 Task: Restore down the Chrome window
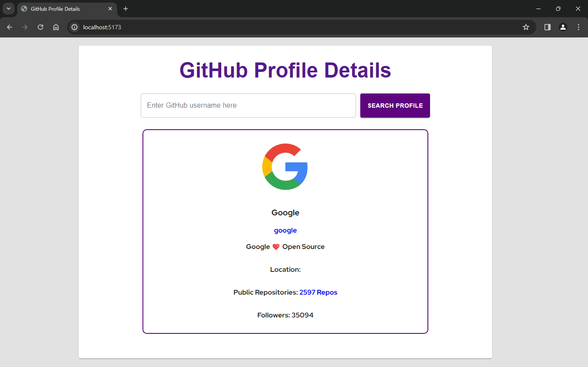[x=558, y=9]
